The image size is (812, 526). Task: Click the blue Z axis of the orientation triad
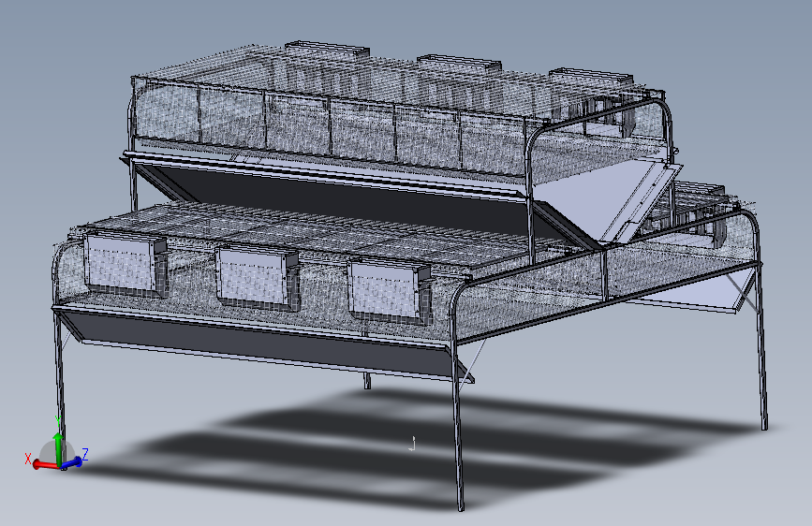pos(73,461)
